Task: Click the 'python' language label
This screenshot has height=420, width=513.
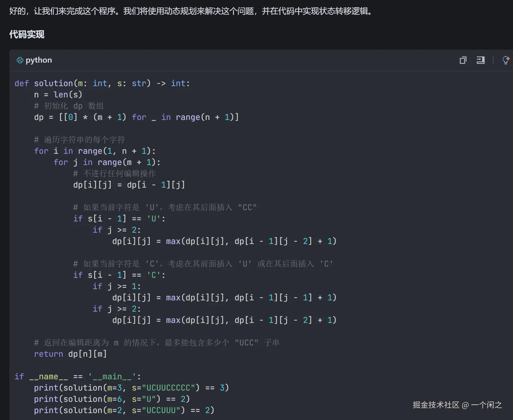Action: (39, 60)
